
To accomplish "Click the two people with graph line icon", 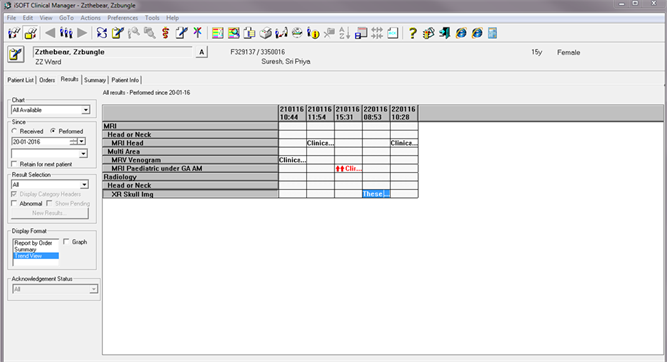I will pyautogui.click(x=281, y=33).
